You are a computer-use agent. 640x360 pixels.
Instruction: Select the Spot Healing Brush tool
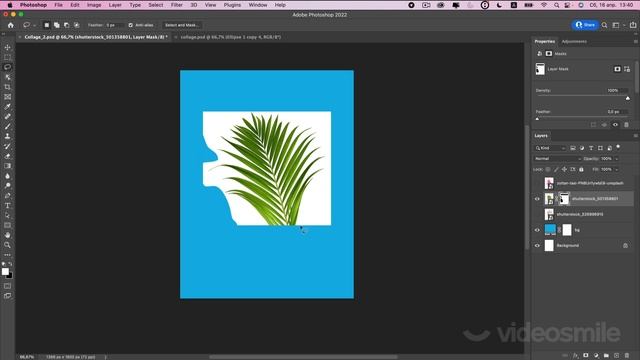coord(7,116)
